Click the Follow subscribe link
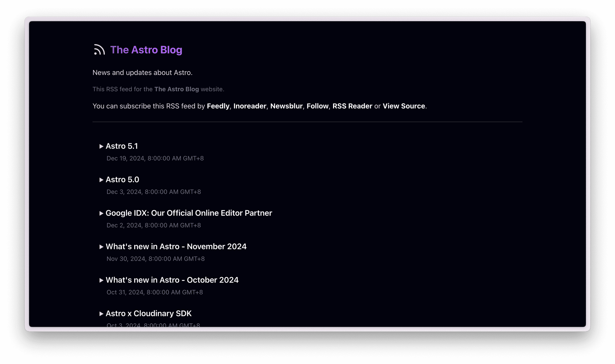The image size is (615, 364). click(317, 106)
